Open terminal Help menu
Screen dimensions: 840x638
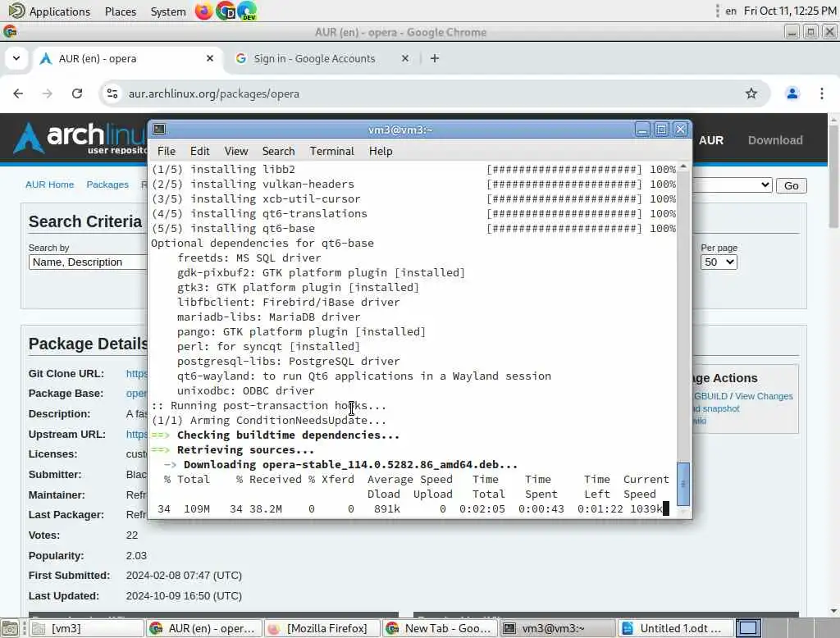coord(381,151)
